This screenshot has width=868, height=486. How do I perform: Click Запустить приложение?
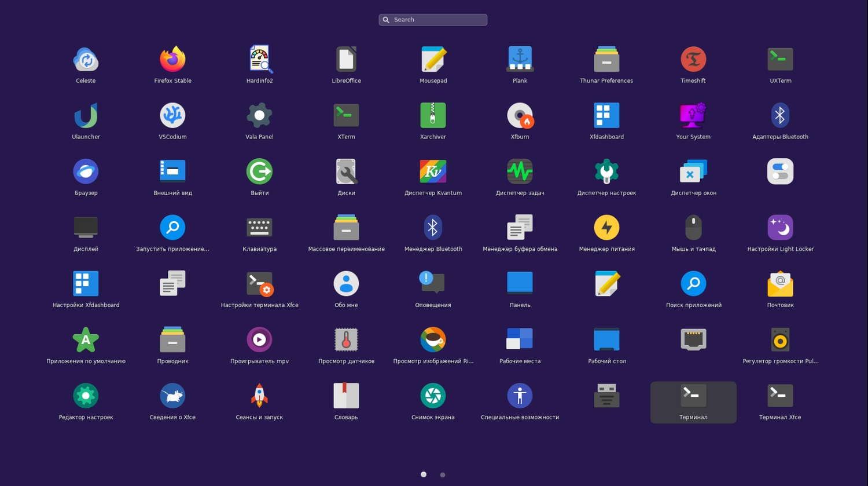pyautogui.click(x=172, y=228)
